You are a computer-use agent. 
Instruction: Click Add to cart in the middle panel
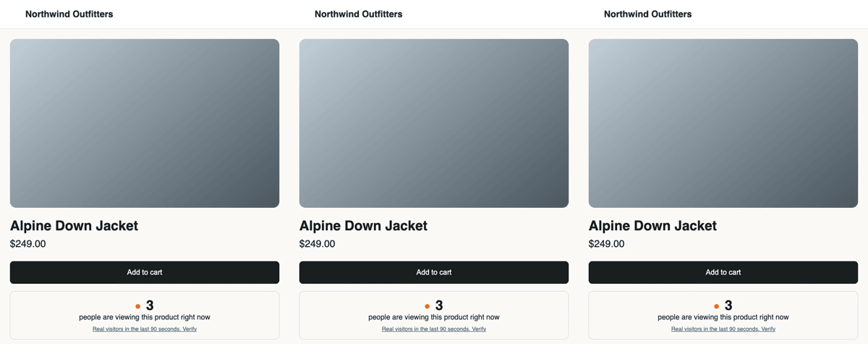click(434, 272)
